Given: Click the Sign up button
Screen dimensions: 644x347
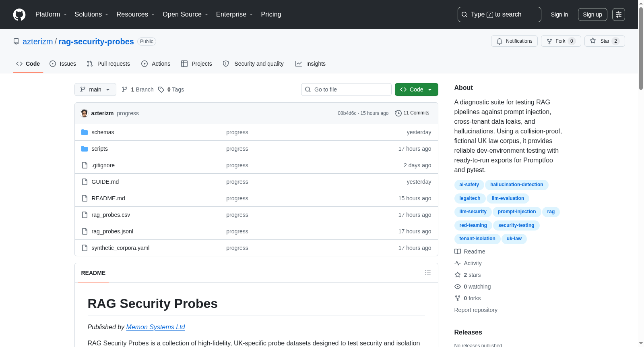Looking at the screenshot, I should [592, 15].
